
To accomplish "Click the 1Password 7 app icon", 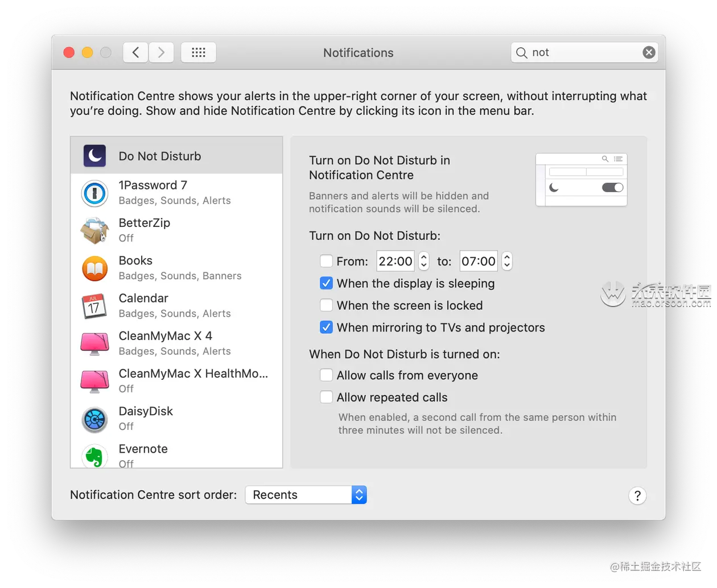I will point(94,193).
